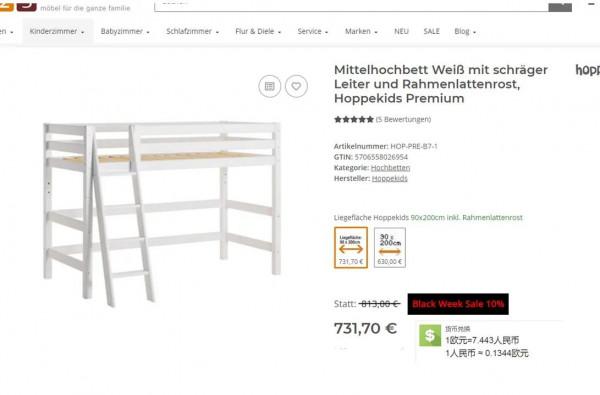600x395 pixels.
Task: Open the SALE menu item
Action: tap(431, 31)
